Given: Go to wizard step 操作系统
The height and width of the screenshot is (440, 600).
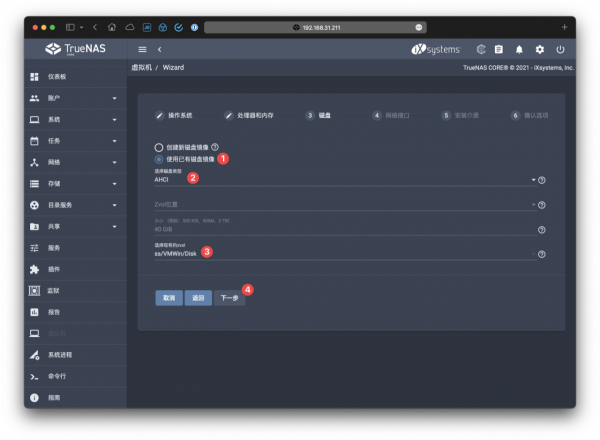Looking at the screenshot, I should [x=174, y=116].
